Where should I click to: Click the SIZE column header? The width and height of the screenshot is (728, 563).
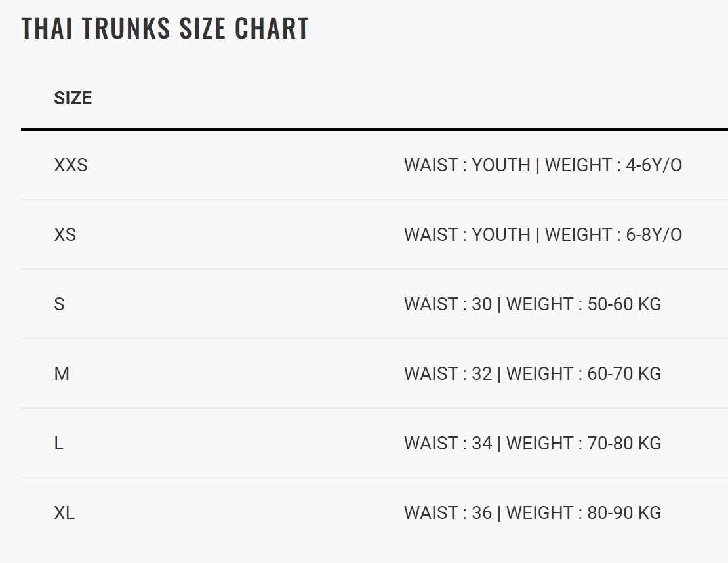pyautogui.click(x=73, y=98)
